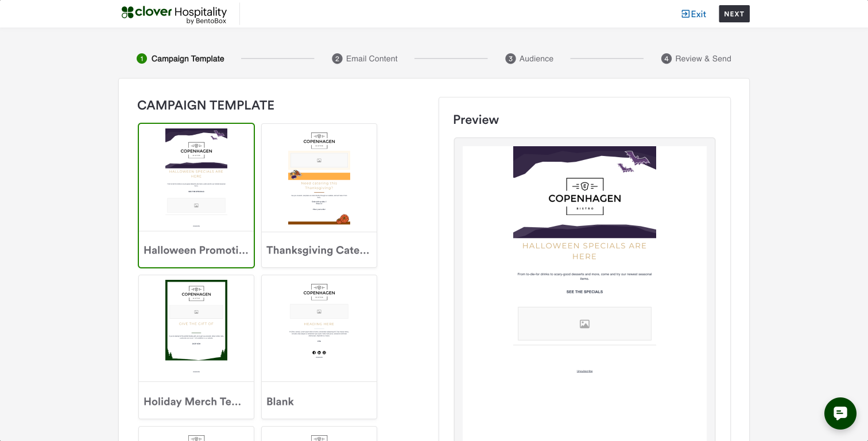Select the Halloween Promotion template thumbnail
The image size is (868, 441).
196,178
